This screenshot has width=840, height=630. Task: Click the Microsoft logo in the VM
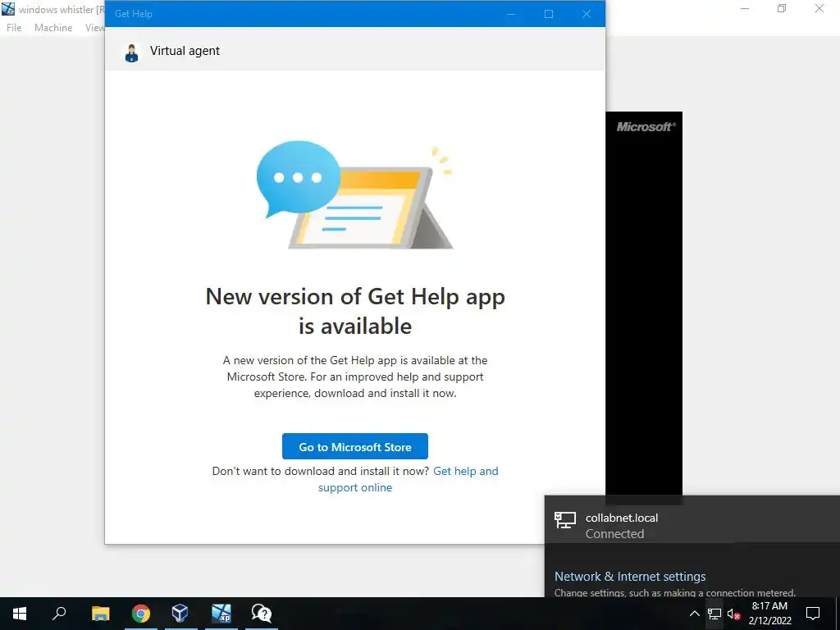coord(646,127)
